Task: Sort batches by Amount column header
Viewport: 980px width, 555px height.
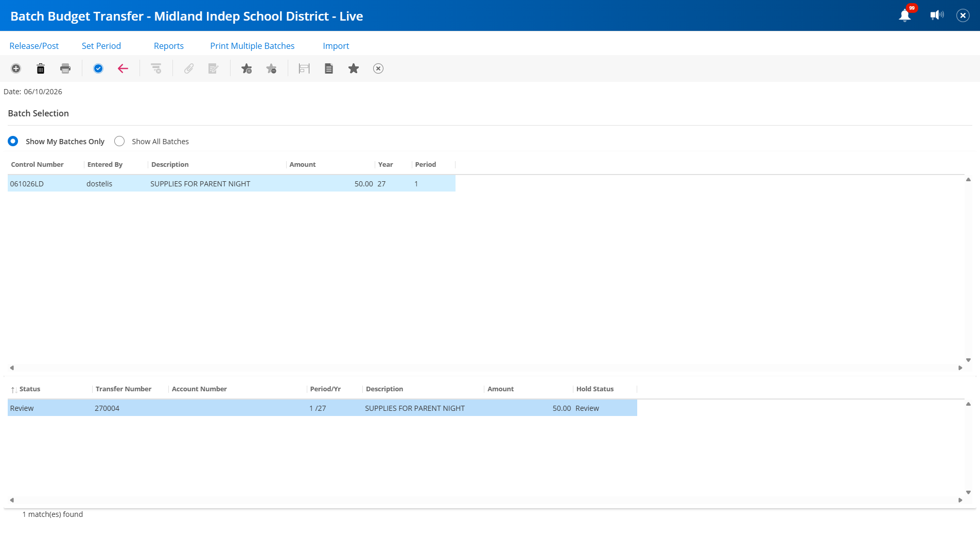Action: point(303,164)
